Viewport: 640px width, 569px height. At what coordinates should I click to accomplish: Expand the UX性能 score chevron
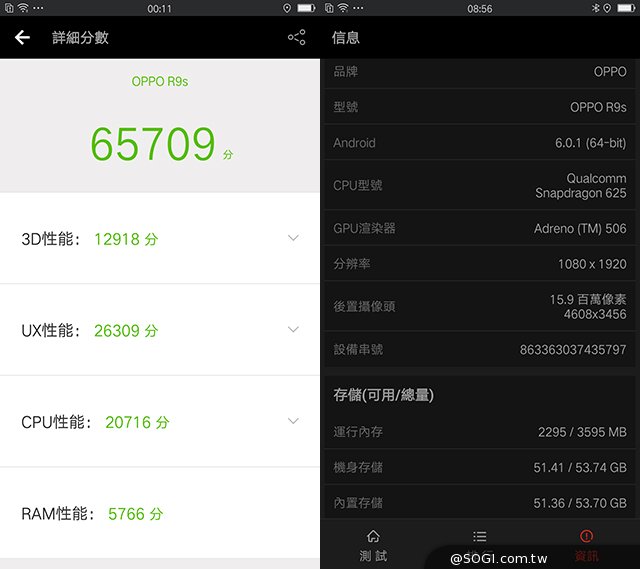click(x=293, y=329)
